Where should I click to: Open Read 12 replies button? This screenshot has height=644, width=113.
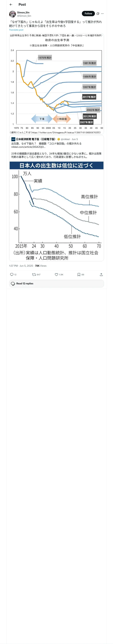(56, 284)
